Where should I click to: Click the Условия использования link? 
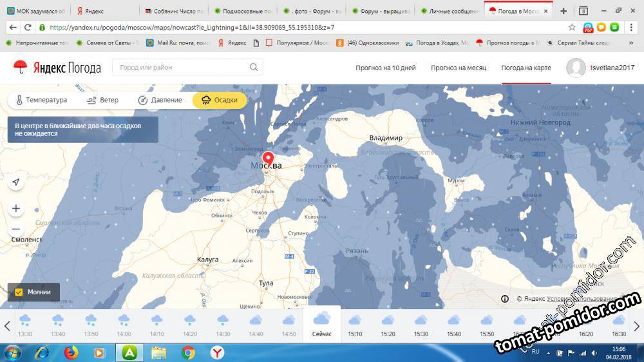pos(582,299)
